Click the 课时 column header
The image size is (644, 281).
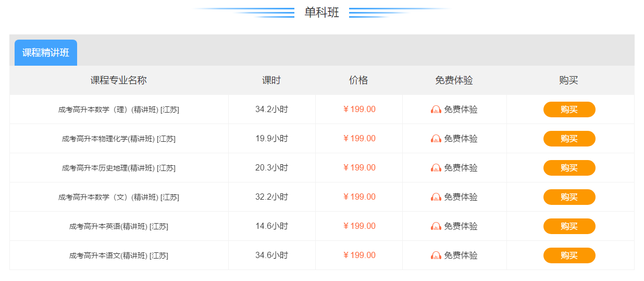coord(271,80)
